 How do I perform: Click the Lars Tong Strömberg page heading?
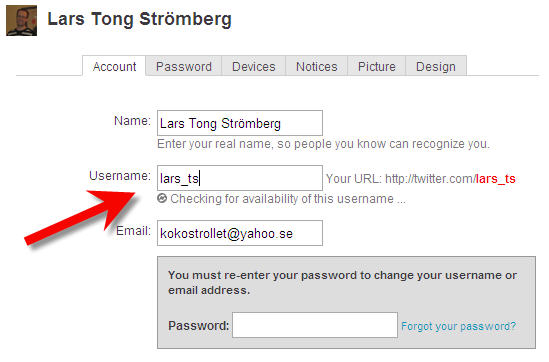click(x=139, y=19)
